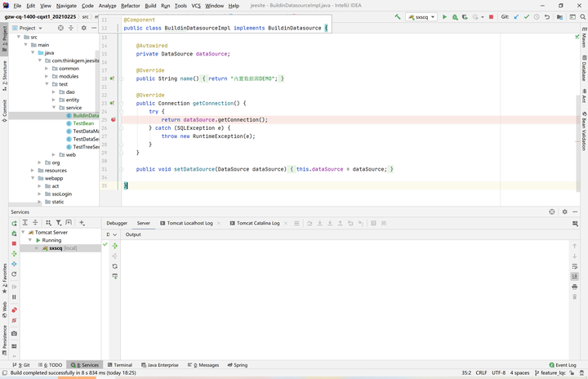
Task: Click the Git commit checkmark icon
Action: [527, 16]
